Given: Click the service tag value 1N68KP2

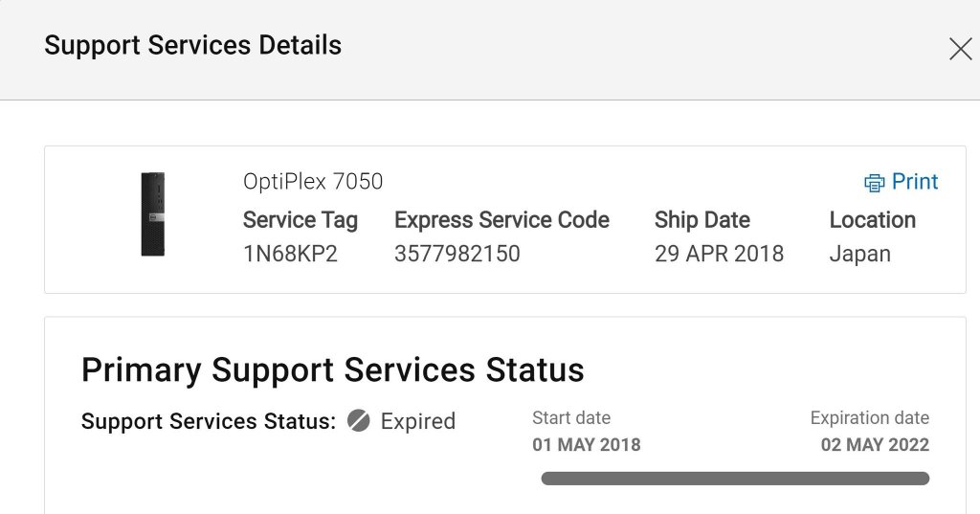Looking at the screenshot, I should [x=291, y=254].
